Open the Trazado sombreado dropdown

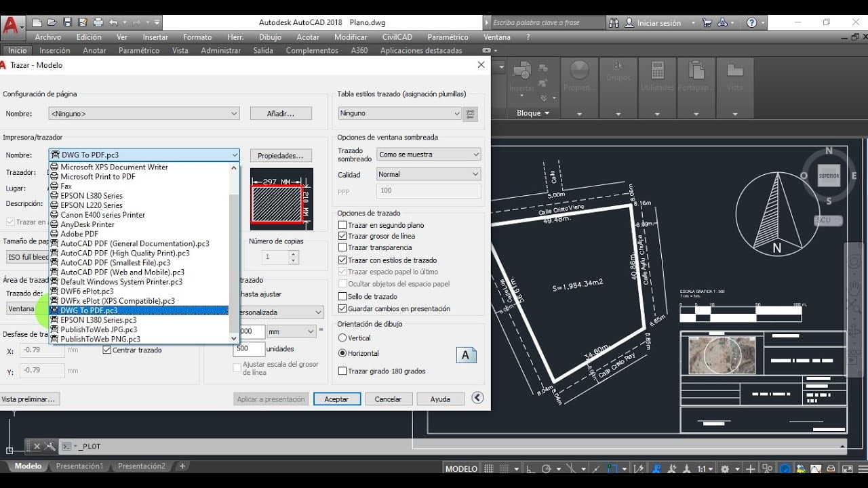(x=429, y=155)
